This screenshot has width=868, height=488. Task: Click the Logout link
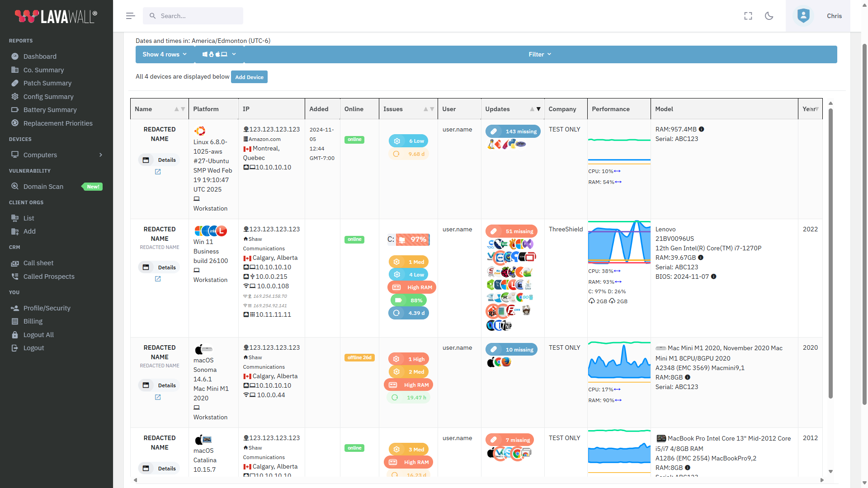33,348
